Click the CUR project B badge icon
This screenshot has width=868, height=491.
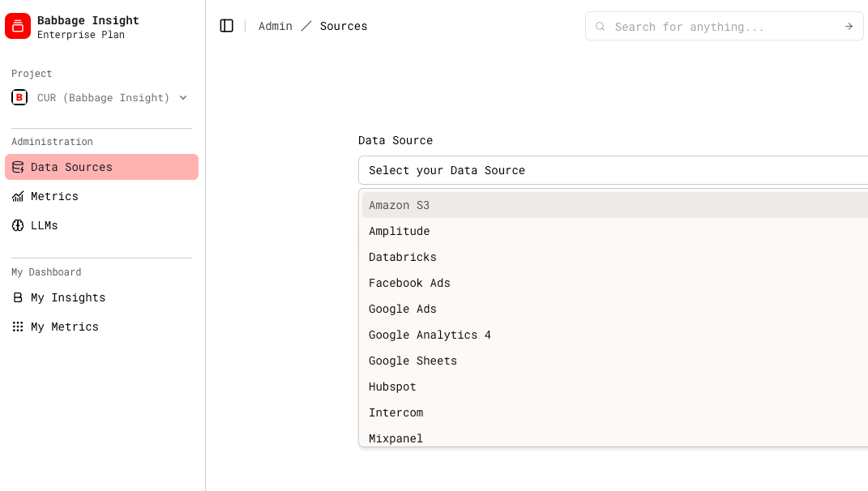tap(19, 97)
